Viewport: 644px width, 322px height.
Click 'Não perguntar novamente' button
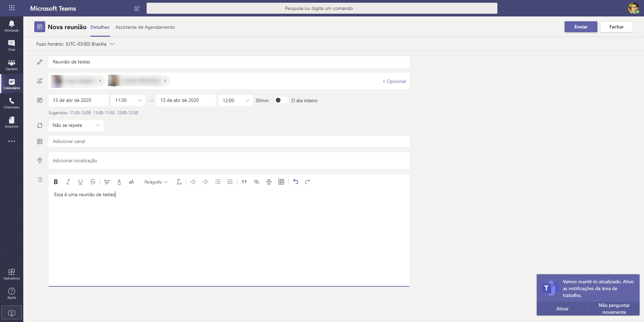[614, 309]
